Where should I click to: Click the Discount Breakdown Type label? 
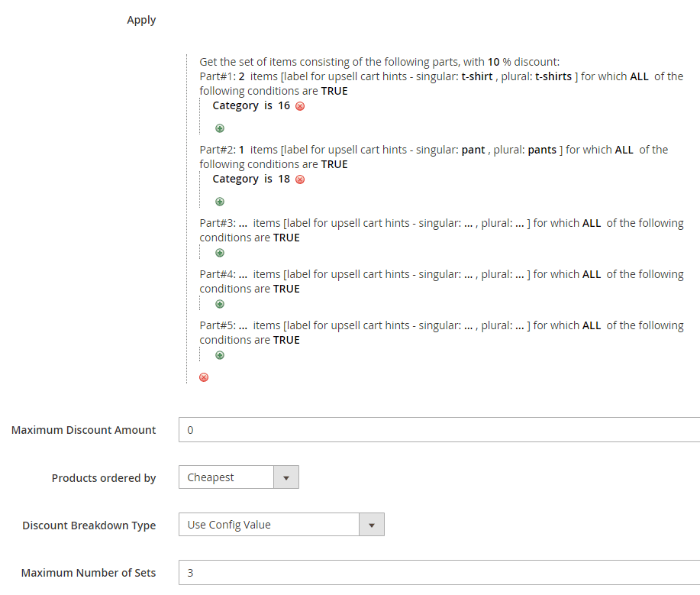[x=89, y=525]
